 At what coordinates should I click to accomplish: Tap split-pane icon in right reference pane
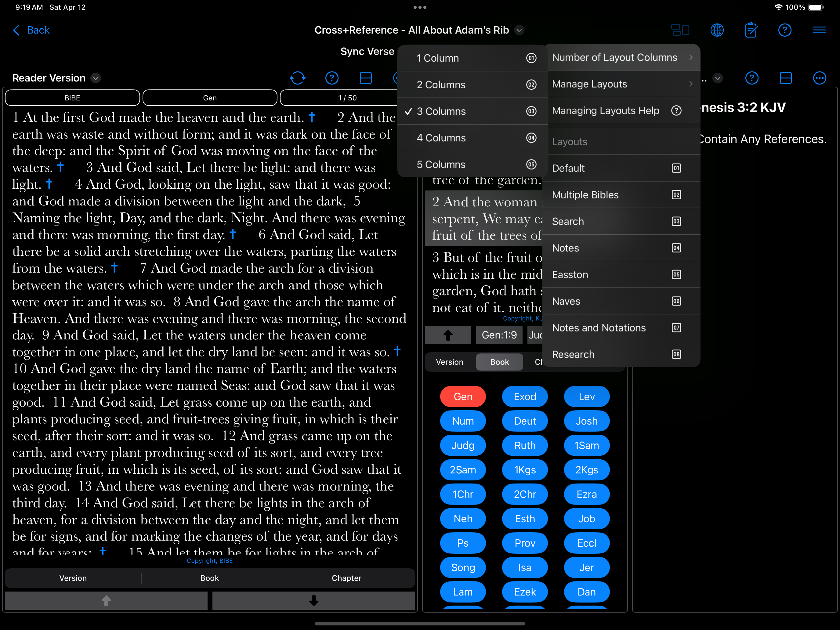[785, 78]
